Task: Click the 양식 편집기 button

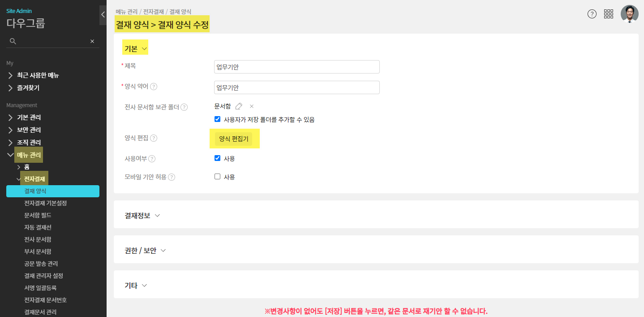Action: 234,139
